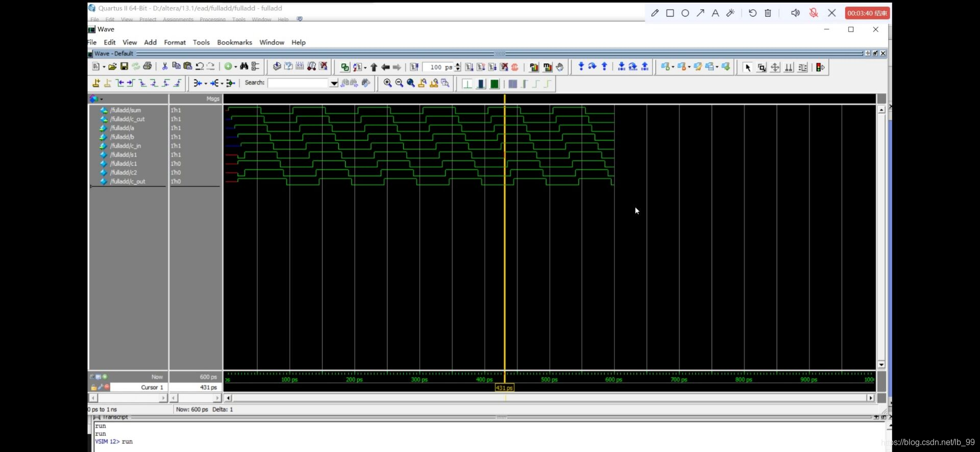Click the Step Out up-arrow icon
980x452 pixels.
(604, 67)
